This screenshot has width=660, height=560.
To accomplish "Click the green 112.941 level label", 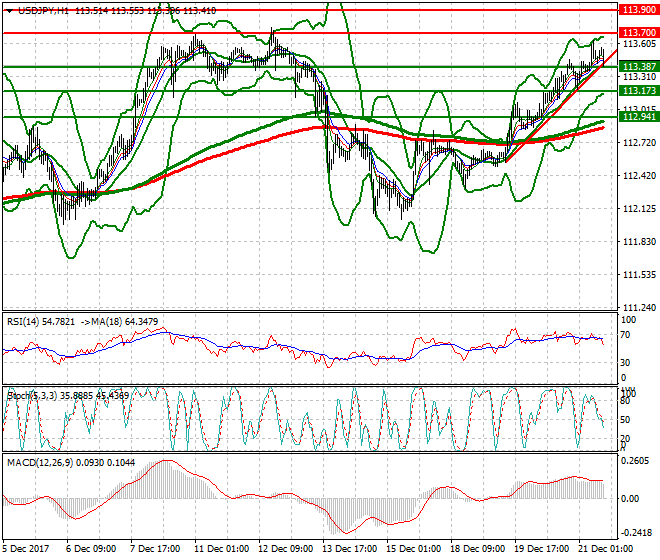I will click(638, 117).
